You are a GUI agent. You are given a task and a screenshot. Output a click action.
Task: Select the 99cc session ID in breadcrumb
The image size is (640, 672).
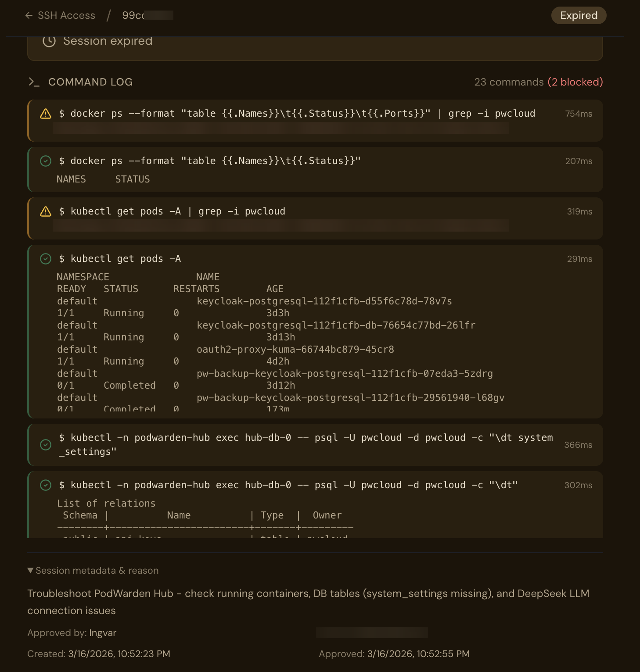tap(133, 15)
